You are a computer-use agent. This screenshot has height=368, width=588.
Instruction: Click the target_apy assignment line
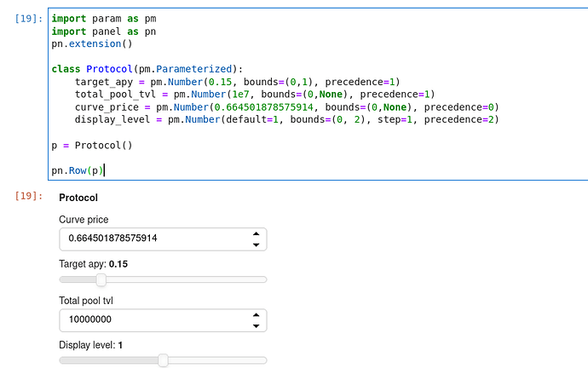[238, 82]
